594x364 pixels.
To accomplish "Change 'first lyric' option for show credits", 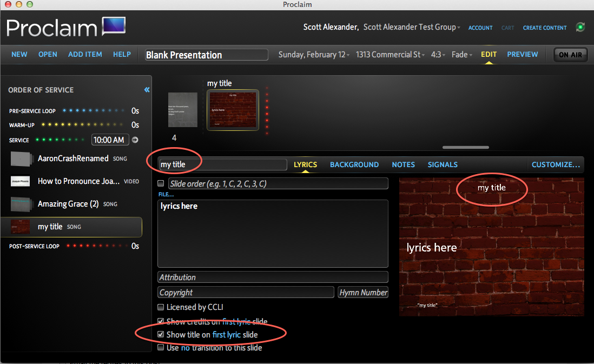I will pos(236,322).
